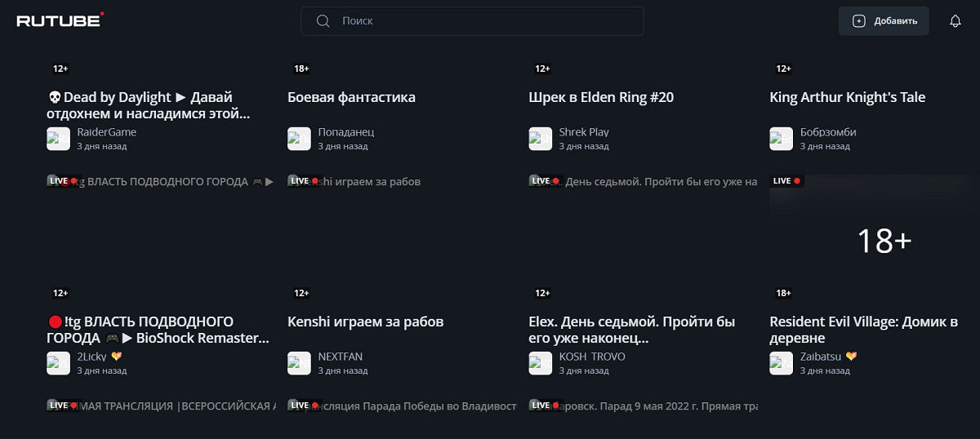980x439 pixels.
Task: Click RaiderGame channel avatar
Action: pos(58,139)
